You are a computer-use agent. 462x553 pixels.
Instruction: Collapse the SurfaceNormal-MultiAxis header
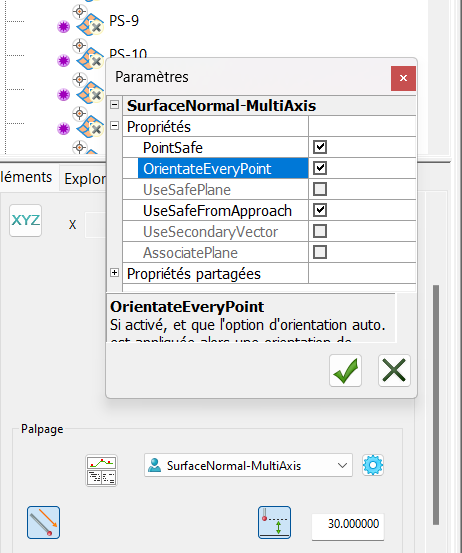click(114, 105)
